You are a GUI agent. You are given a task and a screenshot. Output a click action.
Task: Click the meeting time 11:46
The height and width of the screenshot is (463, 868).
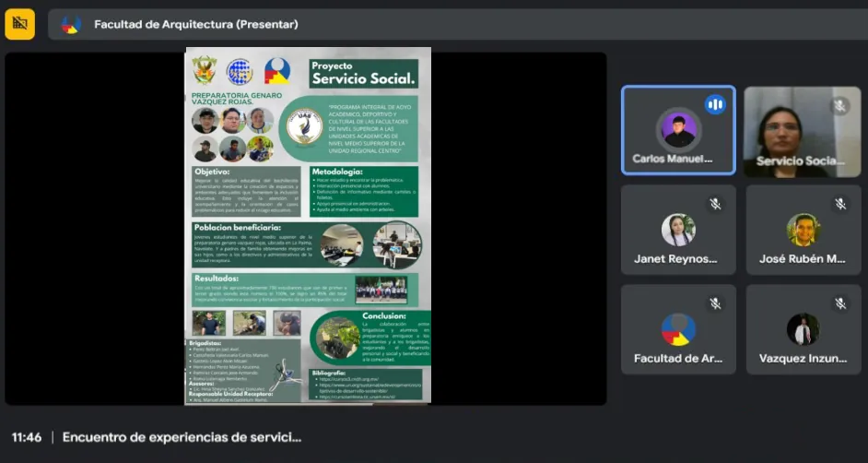pyautogui.click(x=27, y=437)
